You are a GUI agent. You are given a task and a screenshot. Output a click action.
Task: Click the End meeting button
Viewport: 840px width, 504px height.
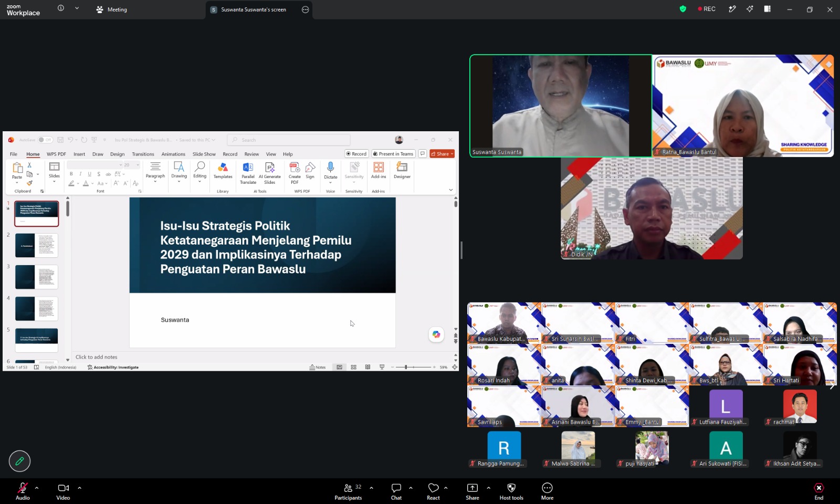[x=819, y=491]
